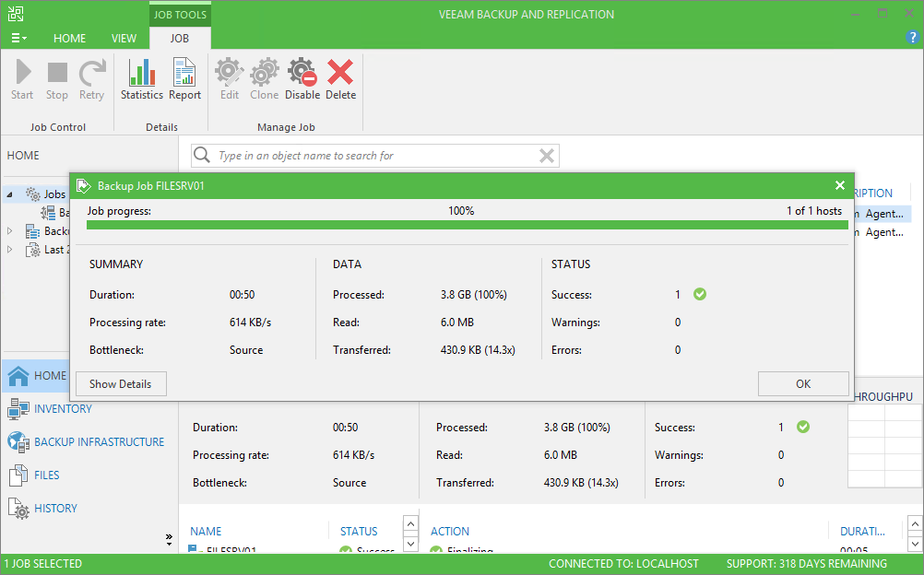Click the session list scroll up arrow
The image size is (924, 575).
pyautogui.click(x=410, y=523)
